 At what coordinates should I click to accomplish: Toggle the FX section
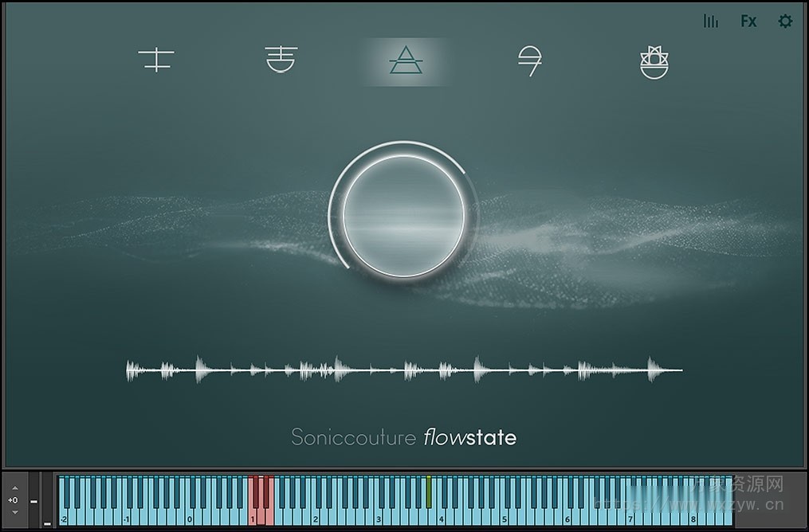pyautogui.click(x=748, y=21)
